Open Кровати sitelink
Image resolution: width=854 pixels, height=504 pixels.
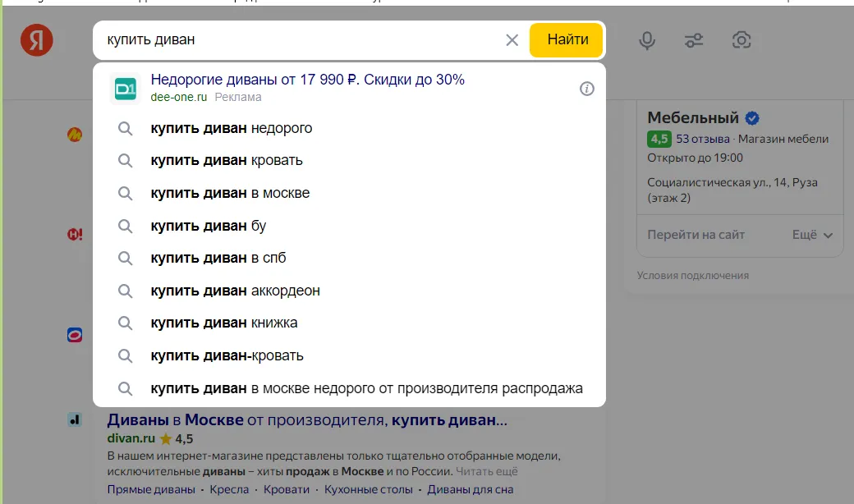(287, 489)
